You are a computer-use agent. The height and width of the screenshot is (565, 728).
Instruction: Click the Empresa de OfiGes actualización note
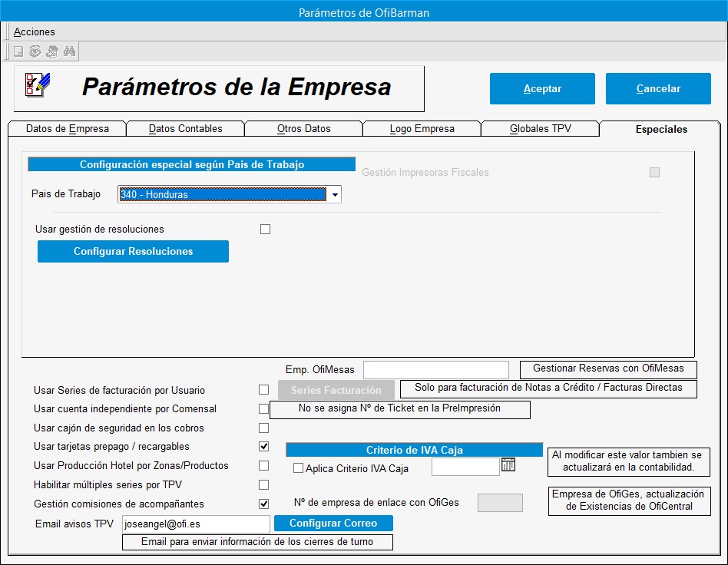tap(629, 501)
